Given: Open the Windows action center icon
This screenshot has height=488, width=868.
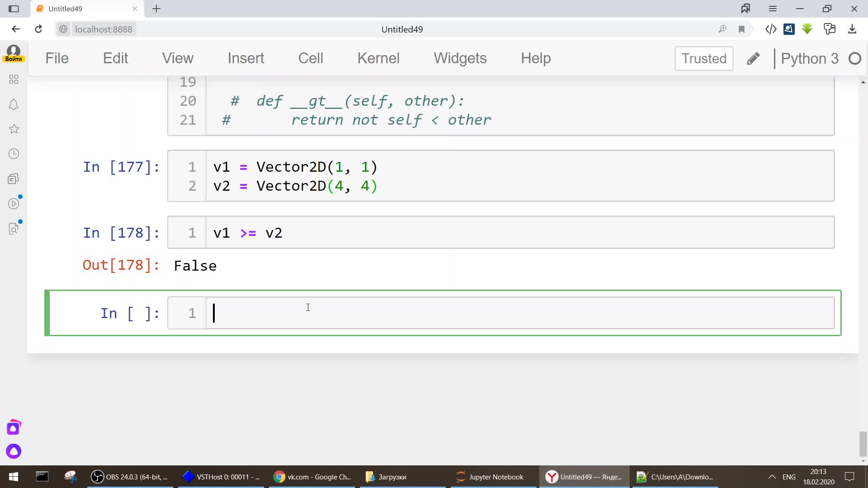Looking at the screenshot, I should (x=849, y=477).
